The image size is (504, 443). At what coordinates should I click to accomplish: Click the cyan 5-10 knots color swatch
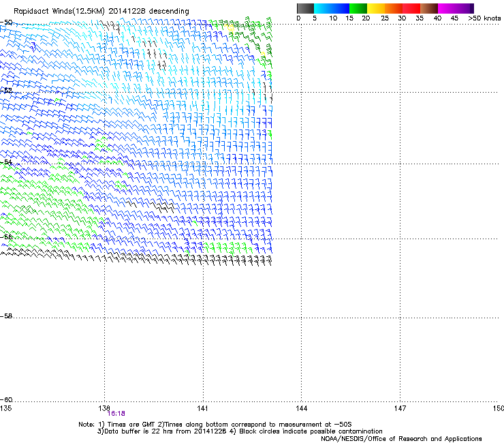click(323, 8)
